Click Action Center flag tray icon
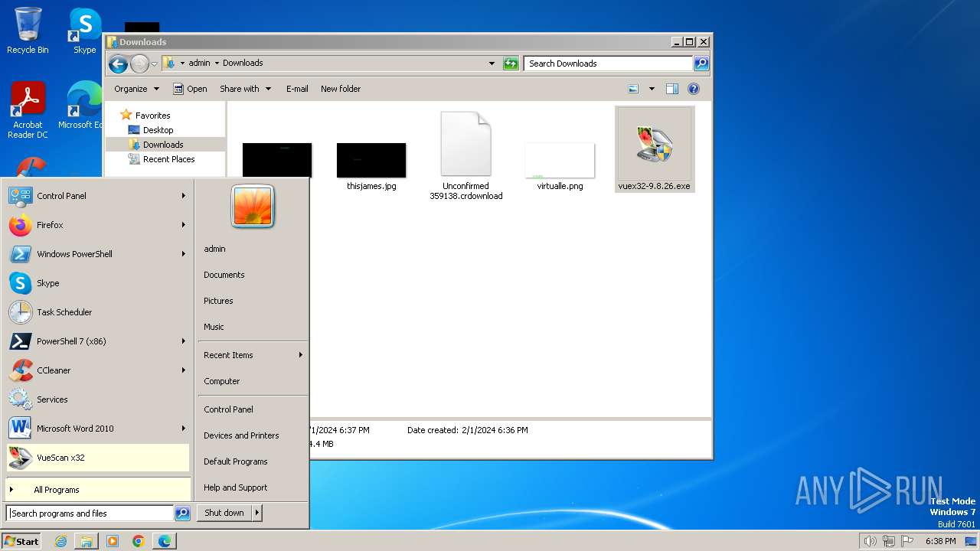The height and width of the screenshot is (551, 980). click(907, 541)
